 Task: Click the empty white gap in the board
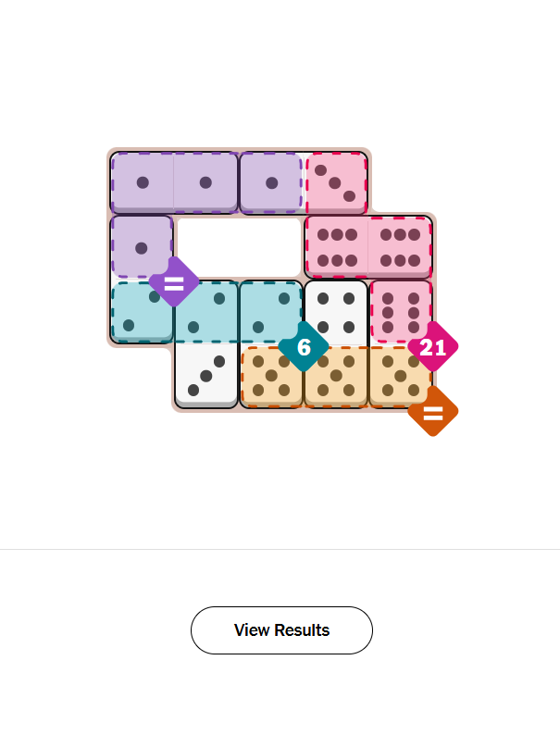pos(239,247)
